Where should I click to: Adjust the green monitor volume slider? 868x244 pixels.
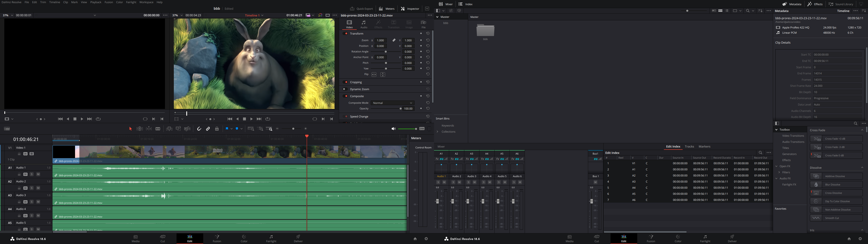tap(407, 129)
